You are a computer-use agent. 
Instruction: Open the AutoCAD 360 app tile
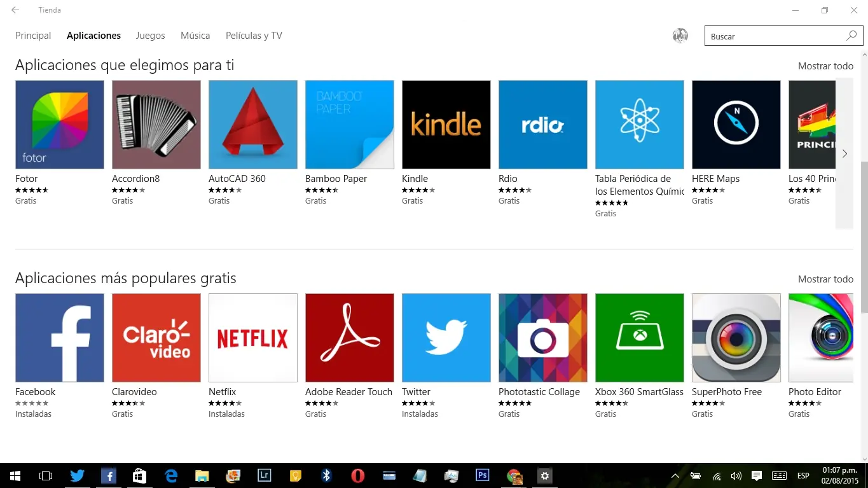253,125
